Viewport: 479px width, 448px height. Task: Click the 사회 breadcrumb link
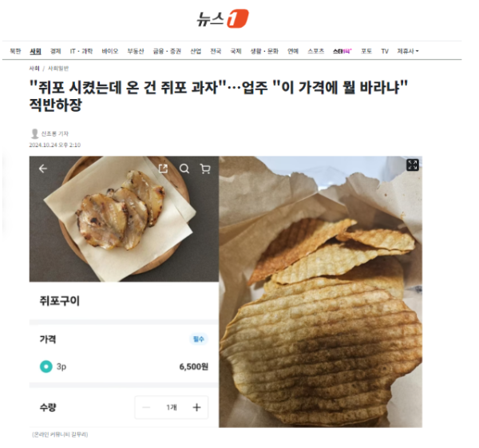pos(34,69)
